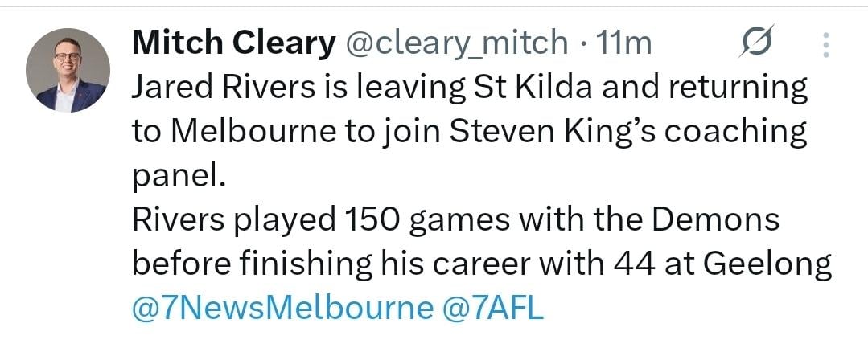This screenshot has width=868, height=344.
Task: Select the word "returning" in the tweet
Action: click(730, 88)
